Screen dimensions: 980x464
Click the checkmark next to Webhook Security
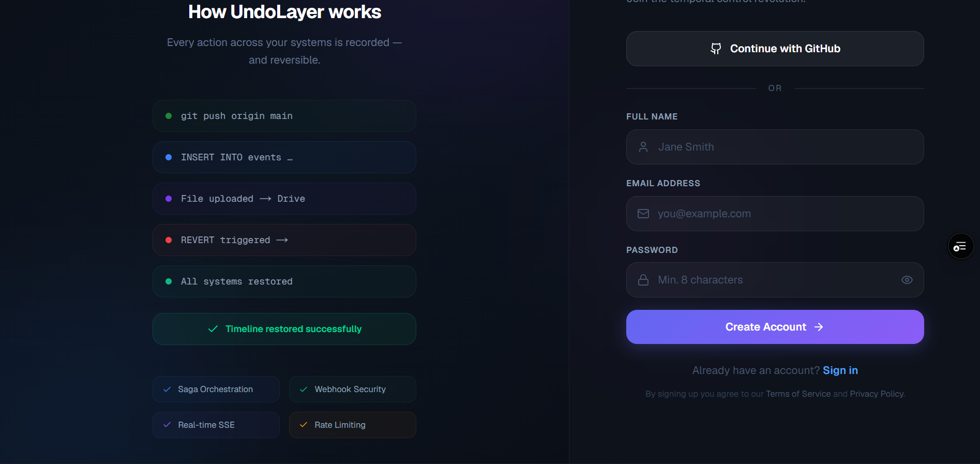click(x=304, y=390)
